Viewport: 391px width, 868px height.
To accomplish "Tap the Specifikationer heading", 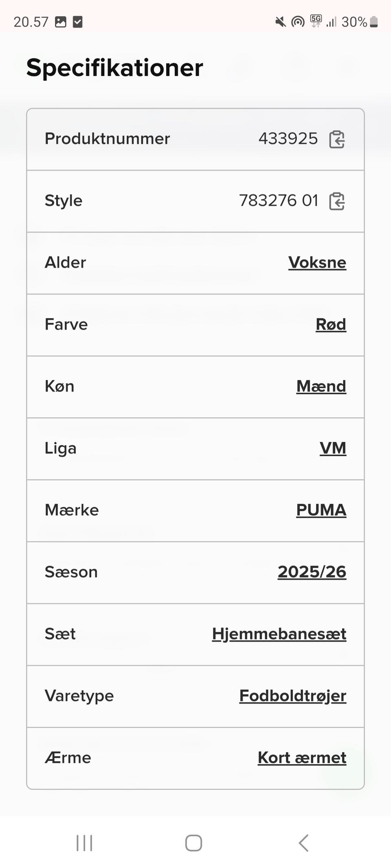I will [114, 68].
